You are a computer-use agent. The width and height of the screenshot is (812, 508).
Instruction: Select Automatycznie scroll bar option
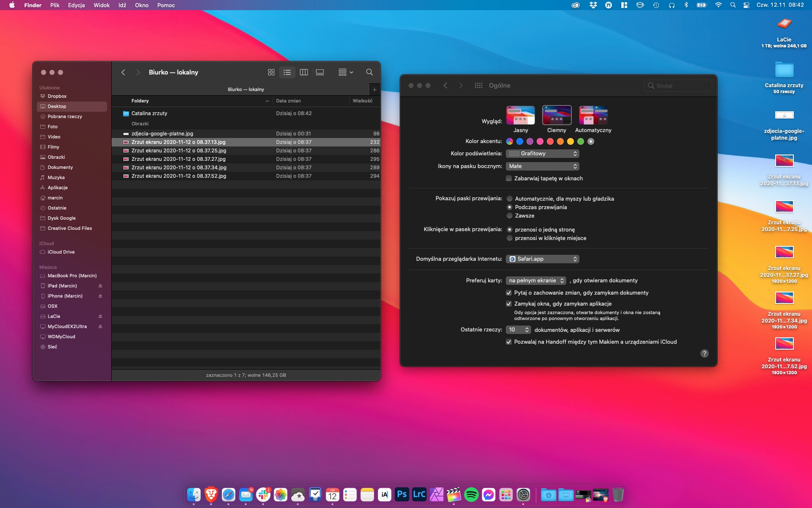pyautogui.click(x=510, y=199)
